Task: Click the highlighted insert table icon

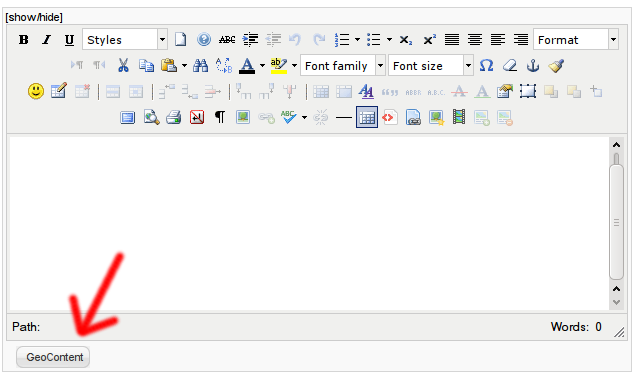Action: click(367, 117)
